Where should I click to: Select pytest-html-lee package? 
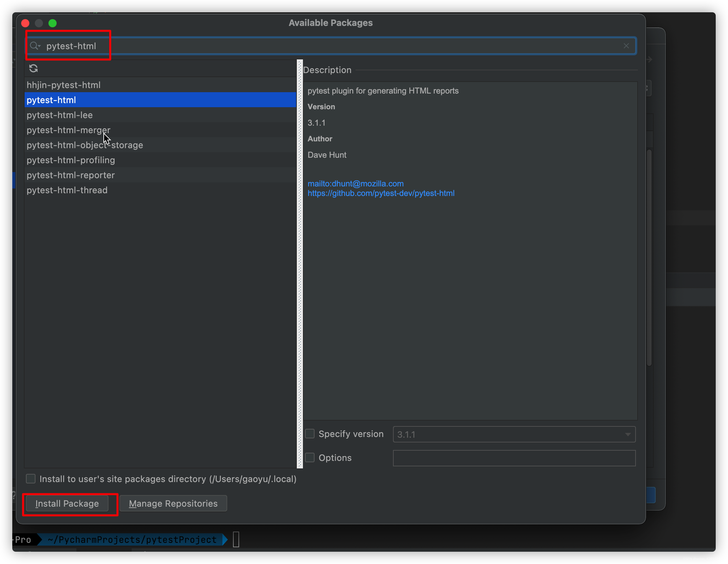click(160, 115)
